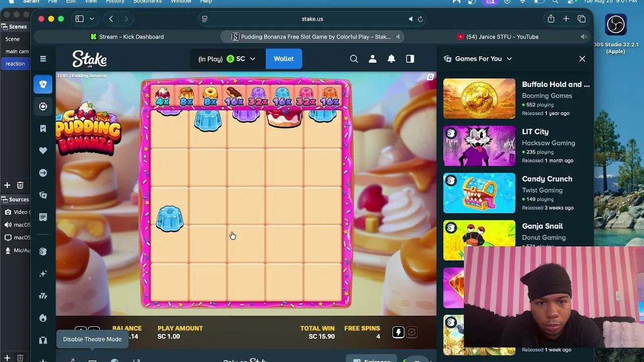Open the fire icon in the Stake sidebar
The height and width of the screenshot is (362, 644).
point(43,318)
